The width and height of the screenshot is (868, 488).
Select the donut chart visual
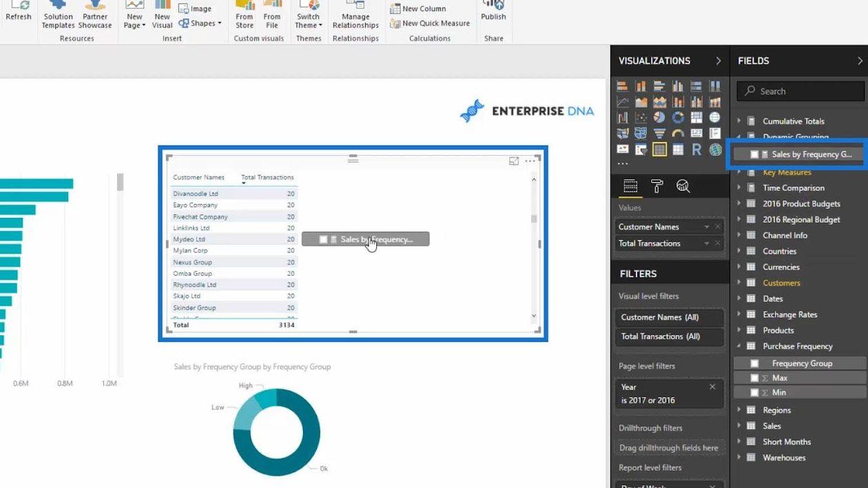click(678, 118)
